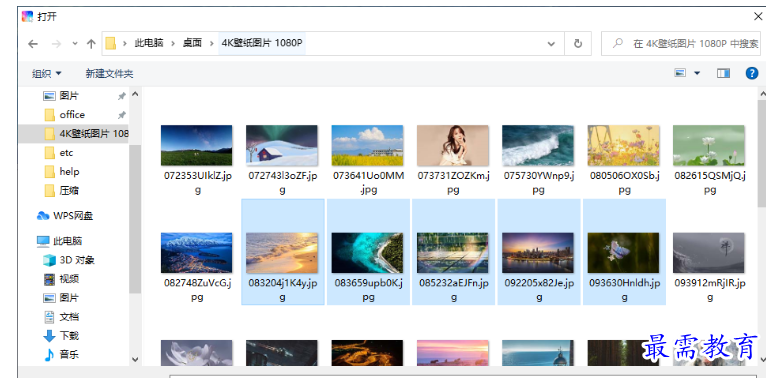Select the office folder in sidebar
The height and width of the screenshot is (378, 766).
pyautogui.click(x=73, y=115)
